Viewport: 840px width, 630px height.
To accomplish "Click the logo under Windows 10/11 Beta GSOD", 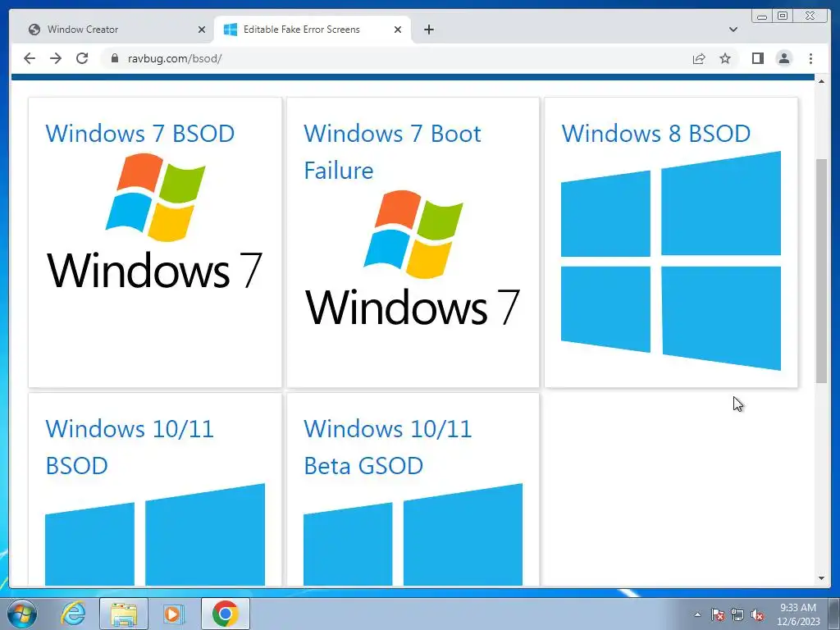I will [413, 535].
